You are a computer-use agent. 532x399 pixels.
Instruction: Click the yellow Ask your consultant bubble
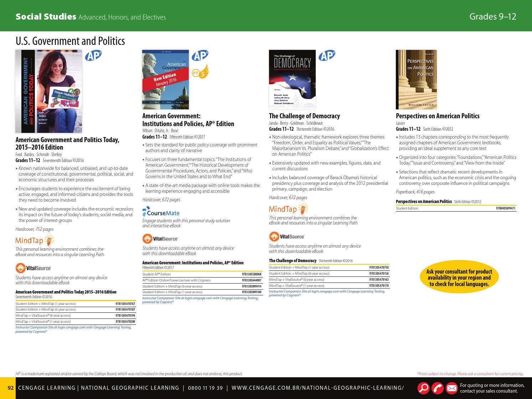click(459, 278)
